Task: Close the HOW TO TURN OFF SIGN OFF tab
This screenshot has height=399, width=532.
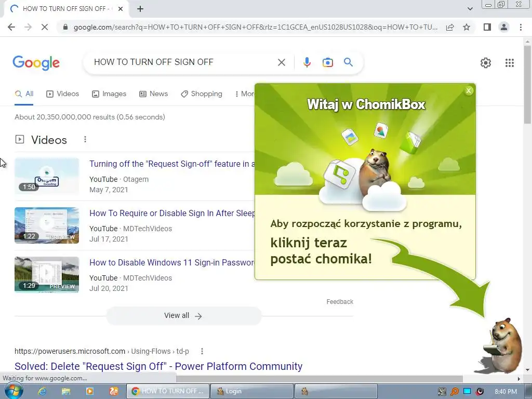Action: click(121, 9)
